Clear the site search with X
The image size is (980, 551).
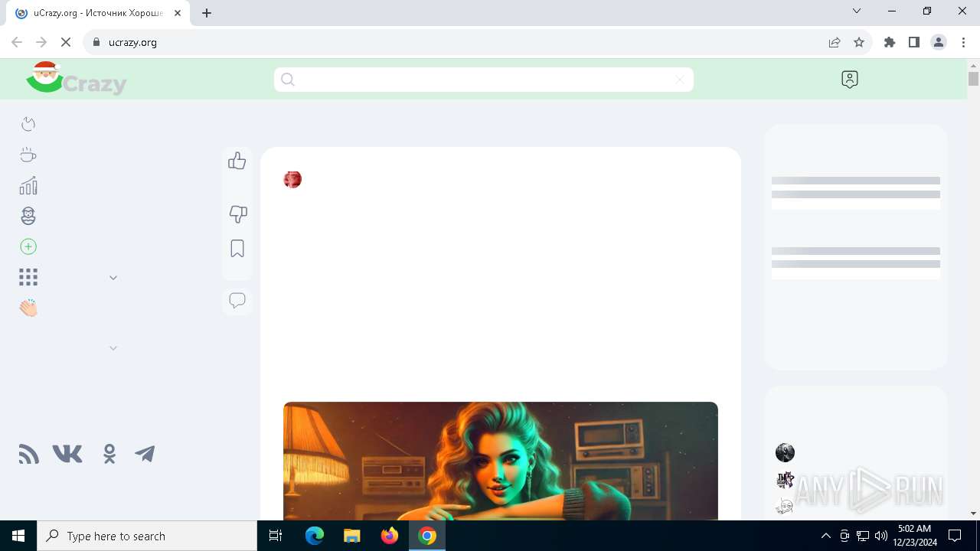coord(680,80)
